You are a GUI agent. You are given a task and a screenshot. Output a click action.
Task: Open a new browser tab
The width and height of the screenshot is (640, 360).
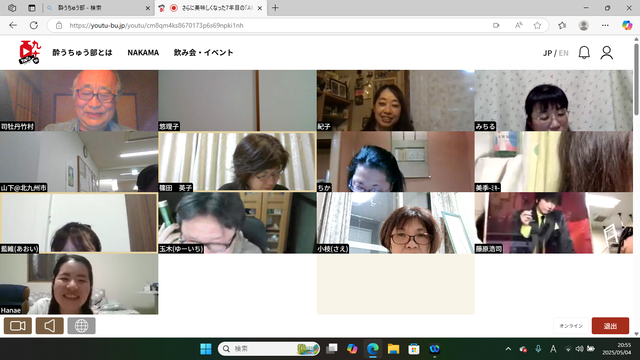click(x=275, y=8)
